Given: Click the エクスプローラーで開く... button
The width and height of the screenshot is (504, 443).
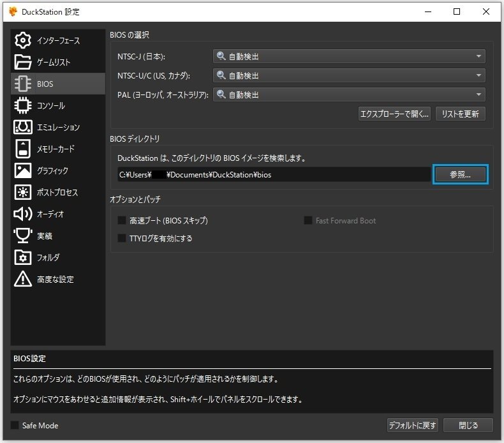Looking at the screenshot, I should pos(394,114).
